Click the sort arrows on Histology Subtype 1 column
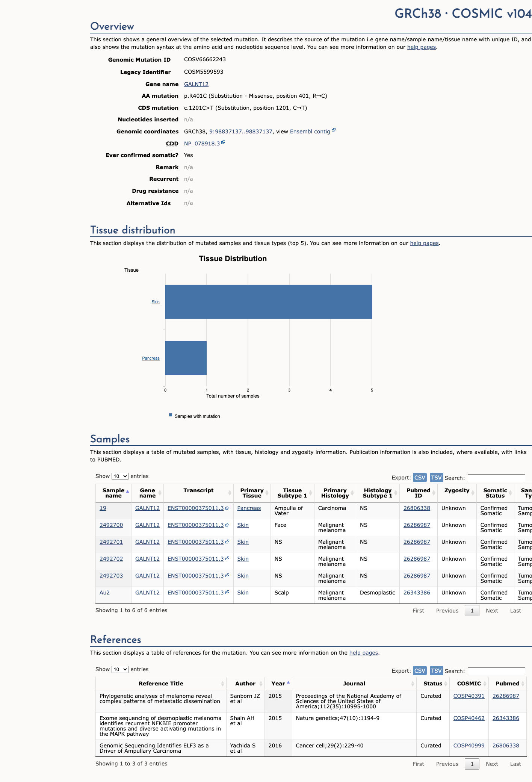 tap(396, 493)
